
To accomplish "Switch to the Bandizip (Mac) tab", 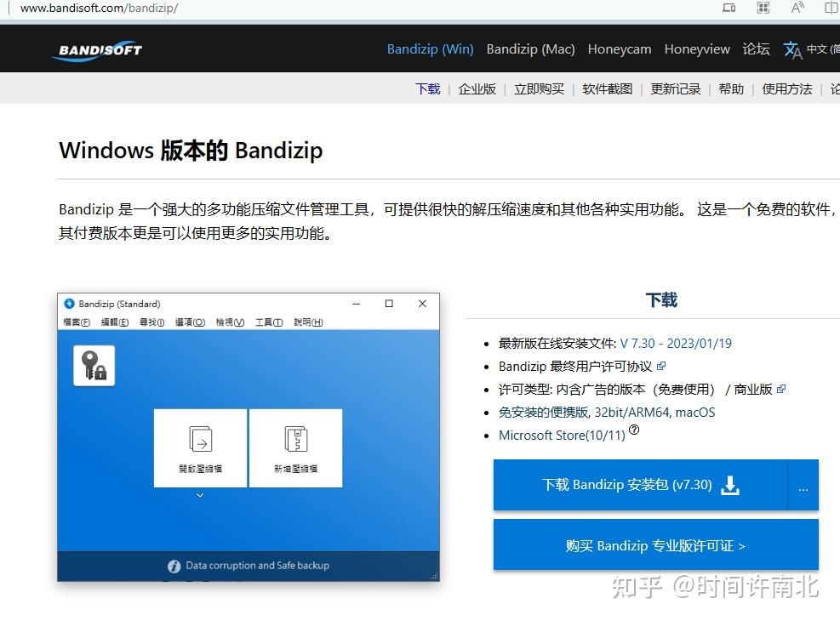I will pyautogui.click(x=530, y=49).
